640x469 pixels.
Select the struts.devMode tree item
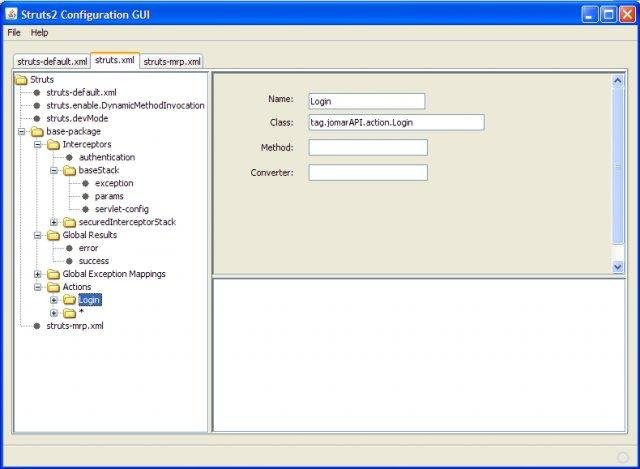(x=77, y=118)
